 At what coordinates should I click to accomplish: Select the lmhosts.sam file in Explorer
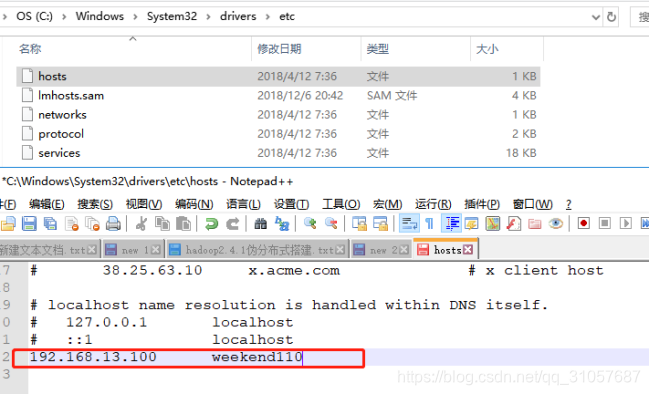[x=278, y=95]
